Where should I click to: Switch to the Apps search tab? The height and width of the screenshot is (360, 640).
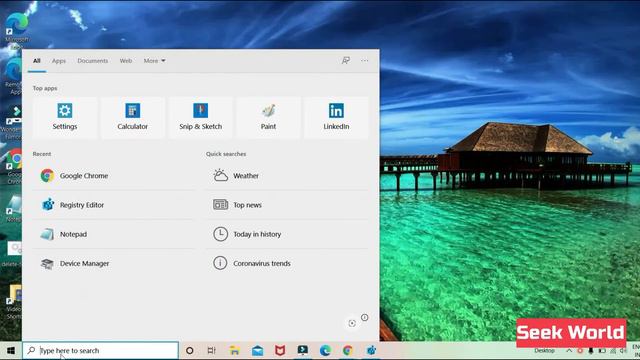pyautogui.click(x=59, y=61)
